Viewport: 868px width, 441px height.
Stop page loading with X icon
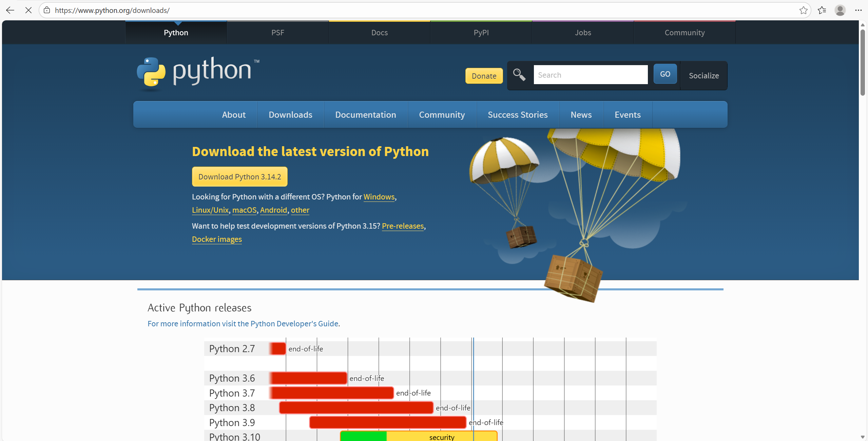tap(28, 10)
